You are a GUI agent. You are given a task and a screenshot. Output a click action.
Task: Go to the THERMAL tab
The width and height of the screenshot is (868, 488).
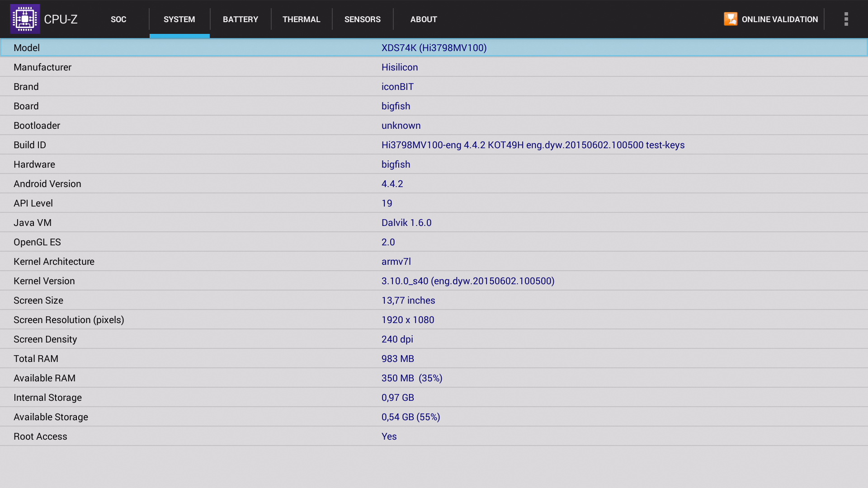tap(302, 19)
